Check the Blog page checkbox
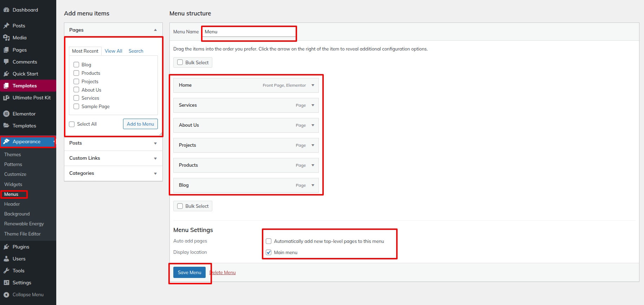The image size is (644, 305). pyautogui.click(x=76, y=65)
